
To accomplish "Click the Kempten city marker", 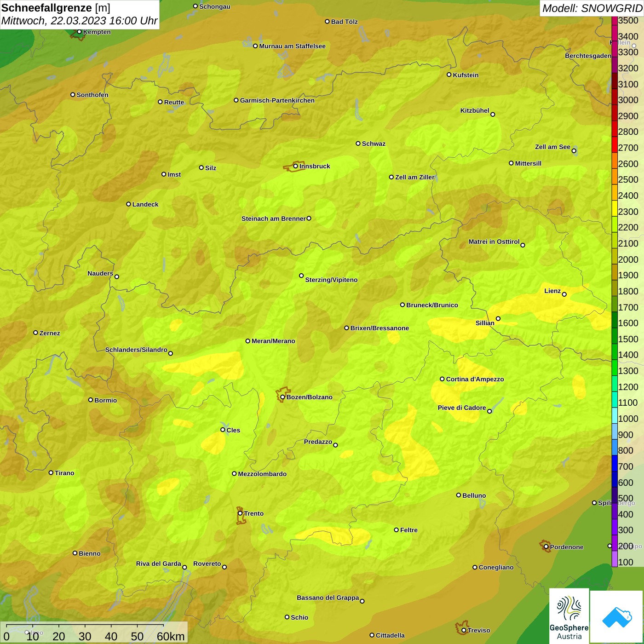I will [80, 32].
